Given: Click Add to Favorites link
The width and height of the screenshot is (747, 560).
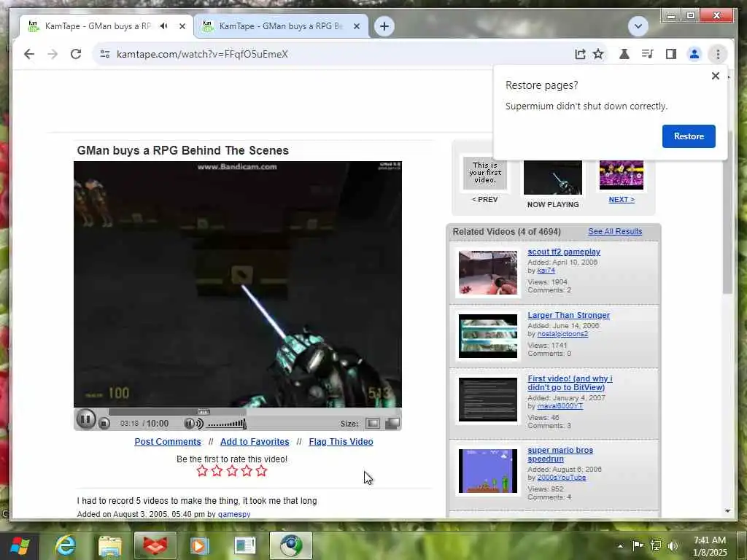Looking at the screenshot, I should pos(255,441).
